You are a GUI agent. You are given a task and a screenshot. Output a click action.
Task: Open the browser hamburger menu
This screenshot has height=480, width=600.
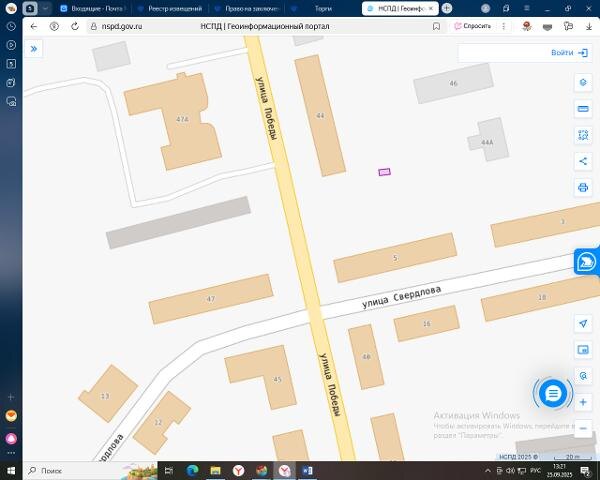[x=527, y=8]
